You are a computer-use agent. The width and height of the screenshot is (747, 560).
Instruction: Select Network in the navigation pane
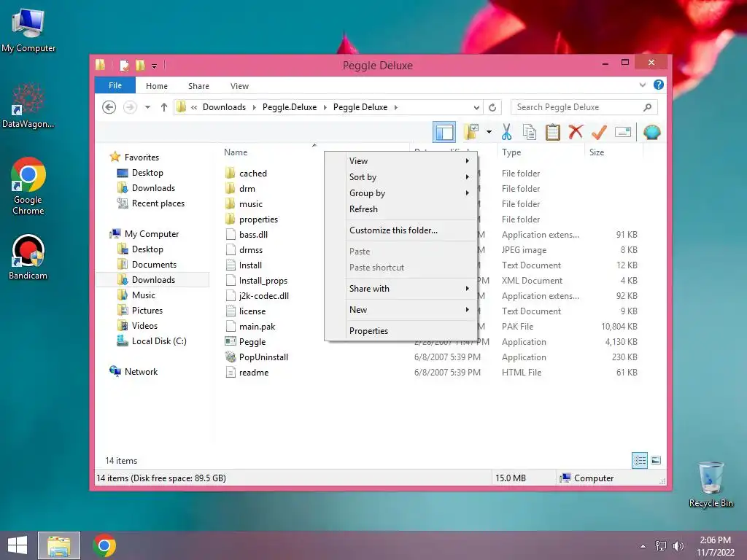(141, 371)
